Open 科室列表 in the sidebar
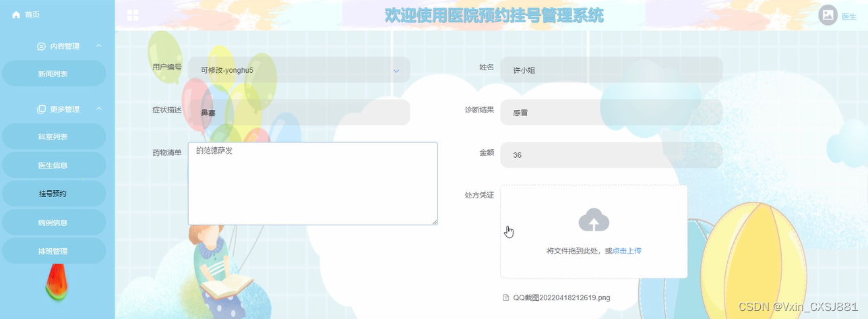Viewport: 868px width, 319px height. point(53,136)
